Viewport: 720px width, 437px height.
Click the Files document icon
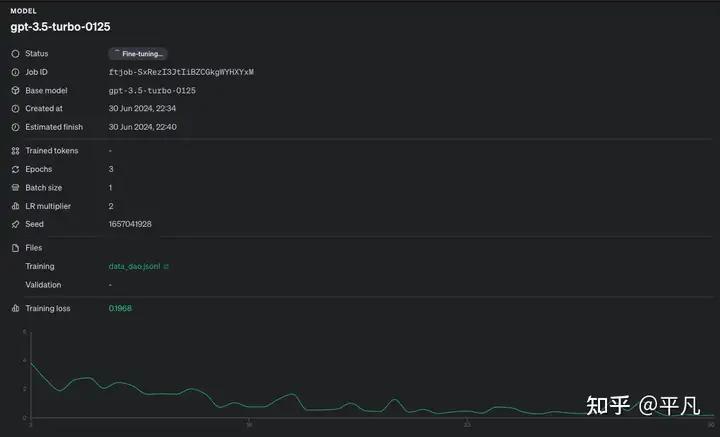tap(15, 248)
